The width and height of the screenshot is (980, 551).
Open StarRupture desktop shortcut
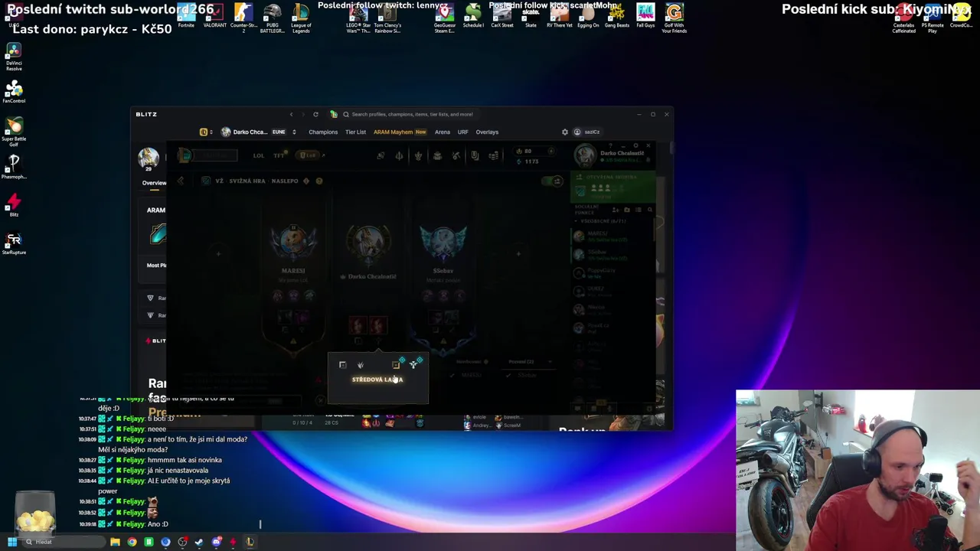click(14, 243)
